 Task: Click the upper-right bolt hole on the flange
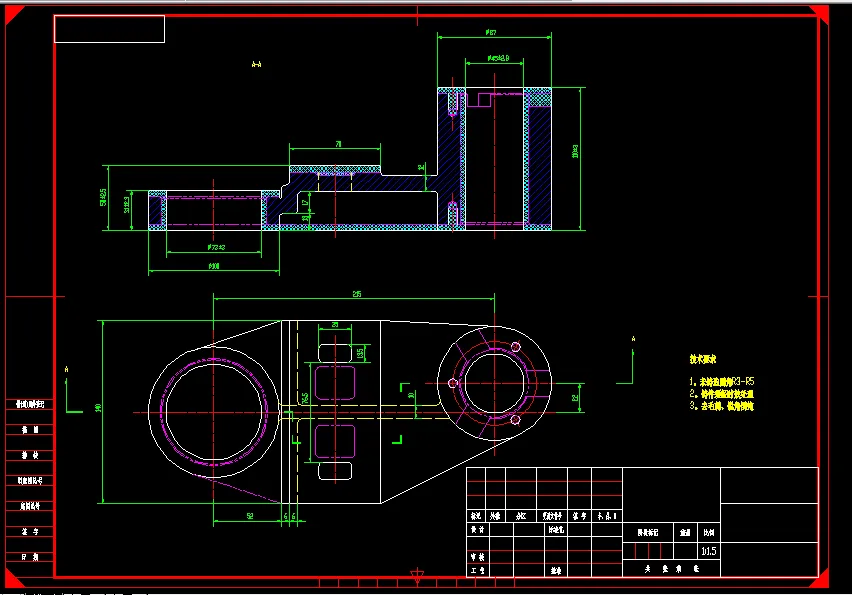coord(516,347)
